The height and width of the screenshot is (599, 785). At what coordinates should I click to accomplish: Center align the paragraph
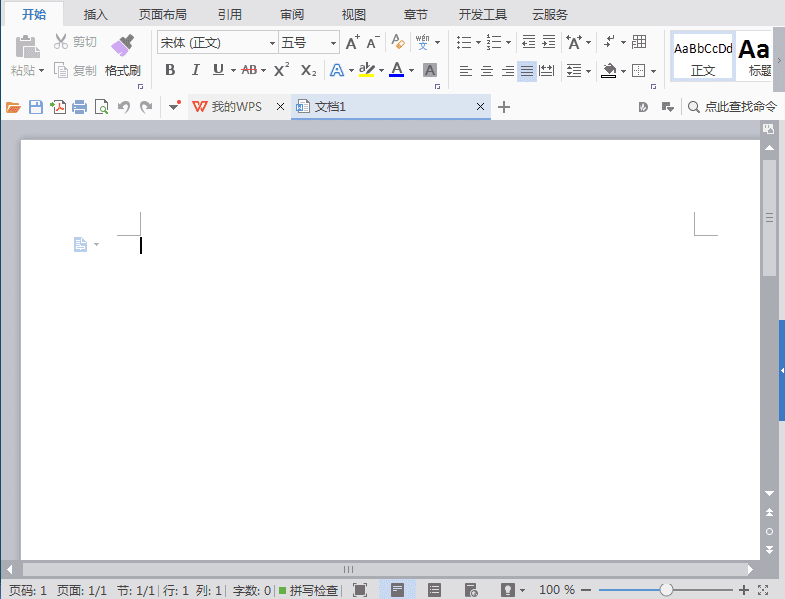coord(487,71)
